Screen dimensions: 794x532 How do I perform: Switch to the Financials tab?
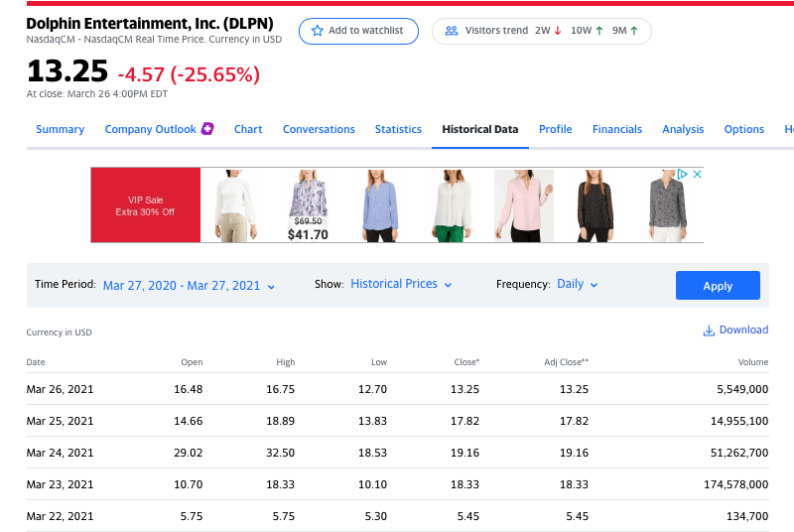coord(617,129)
